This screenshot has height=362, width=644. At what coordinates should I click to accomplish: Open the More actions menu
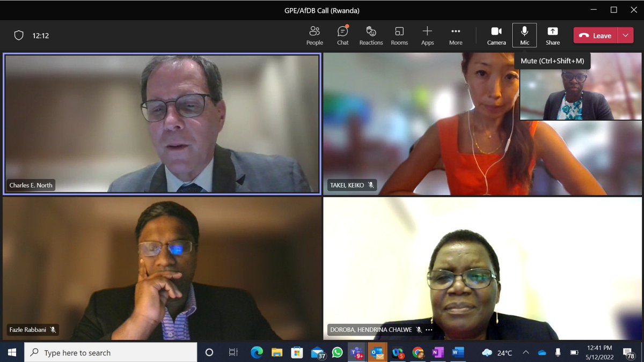(455, 35)
